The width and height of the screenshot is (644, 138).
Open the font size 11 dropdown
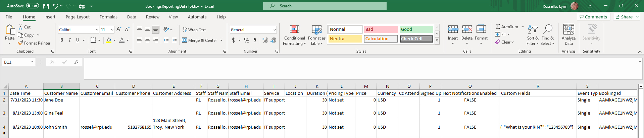112,30
